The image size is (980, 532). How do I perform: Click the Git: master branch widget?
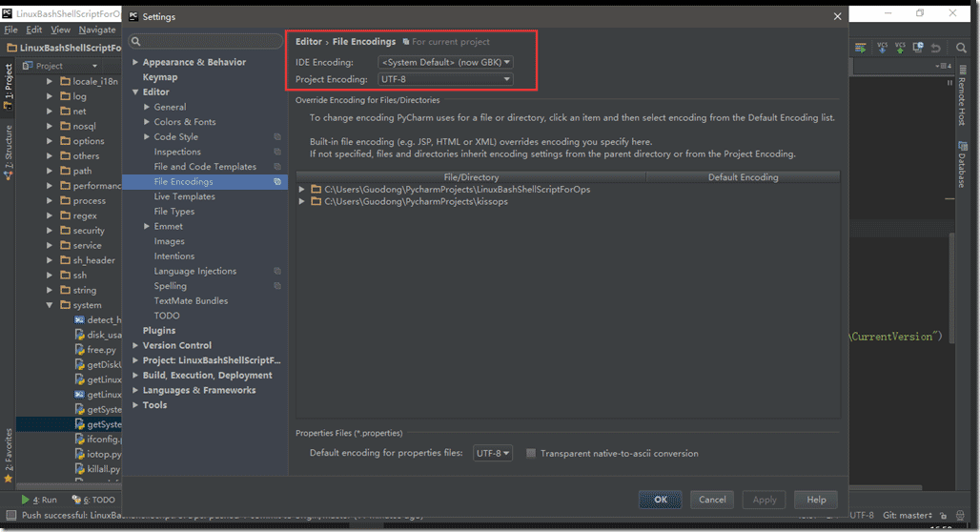[908, 515]
